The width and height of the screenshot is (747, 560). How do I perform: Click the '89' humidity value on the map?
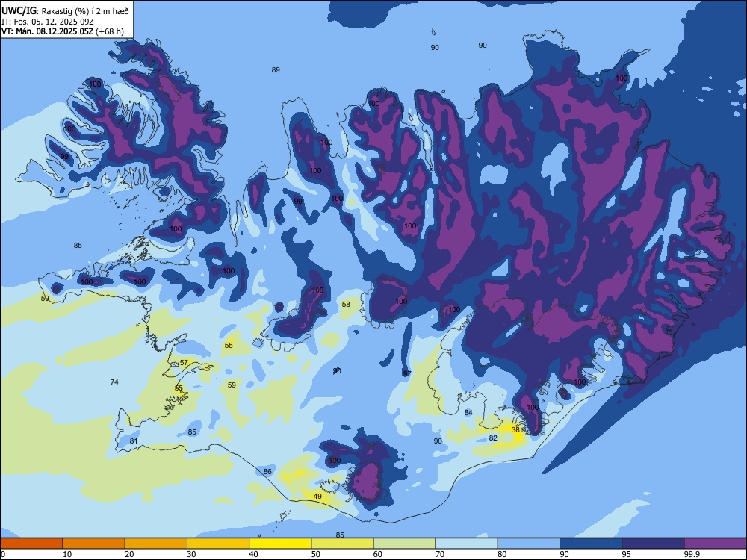pyautogui.click(x=276, y=70)
